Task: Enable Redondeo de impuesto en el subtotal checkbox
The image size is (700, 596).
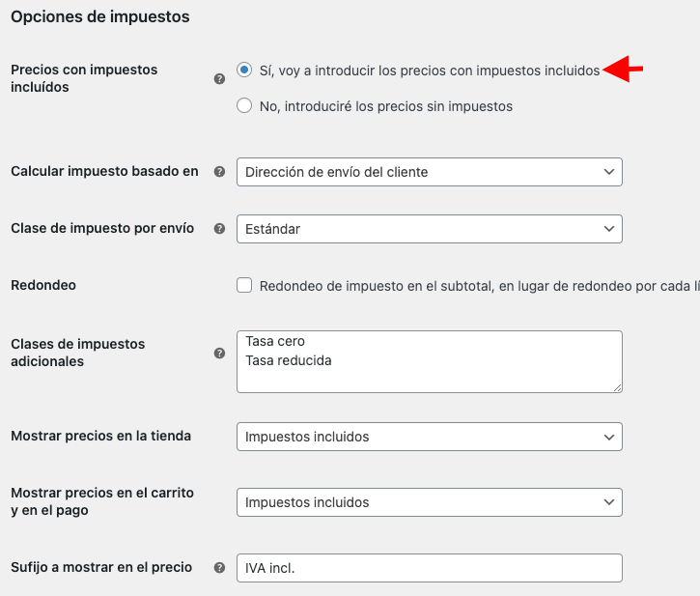Action: click(x=244, y=285)
